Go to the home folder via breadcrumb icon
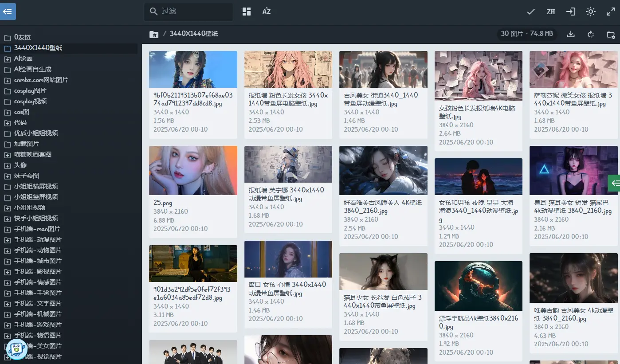Image resolution: width=620 pixels, height=364 pixels. coord(154,34)
